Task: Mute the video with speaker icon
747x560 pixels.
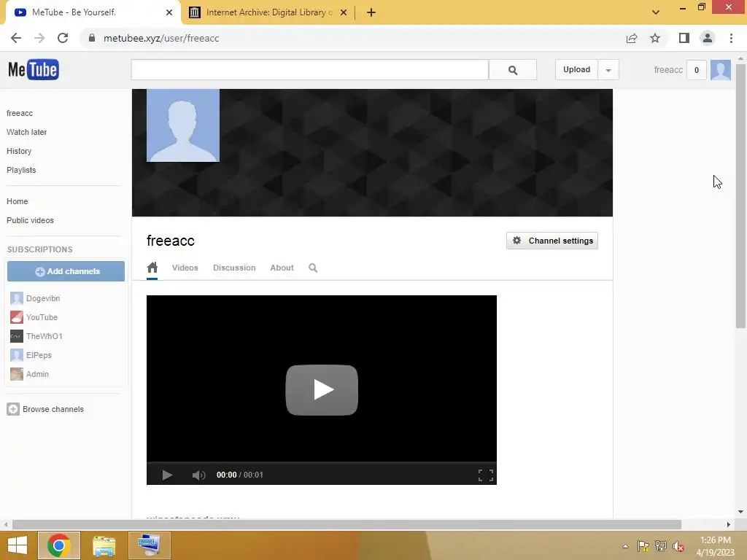Action: tap(198, 475)
